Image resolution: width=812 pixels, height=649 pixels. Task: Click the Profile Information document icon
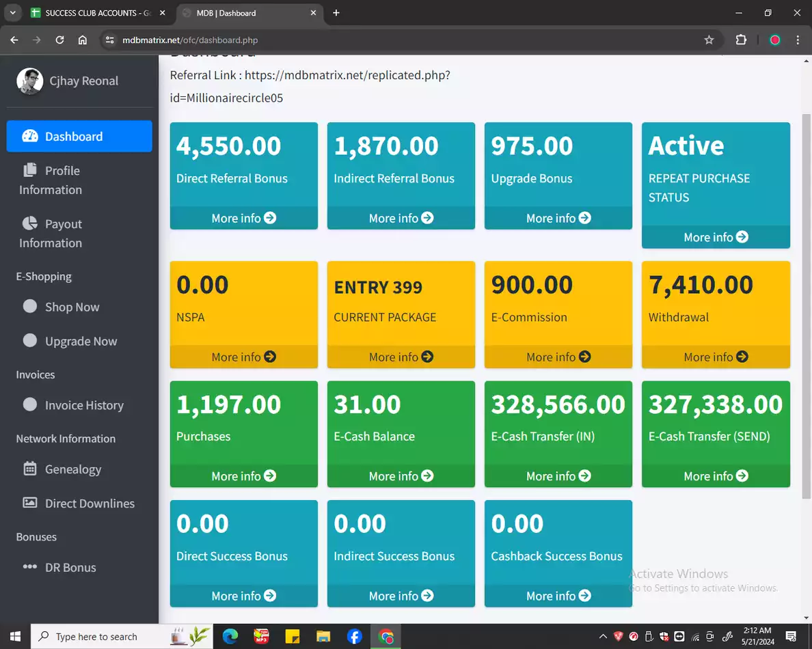click(x=30, y=170)
